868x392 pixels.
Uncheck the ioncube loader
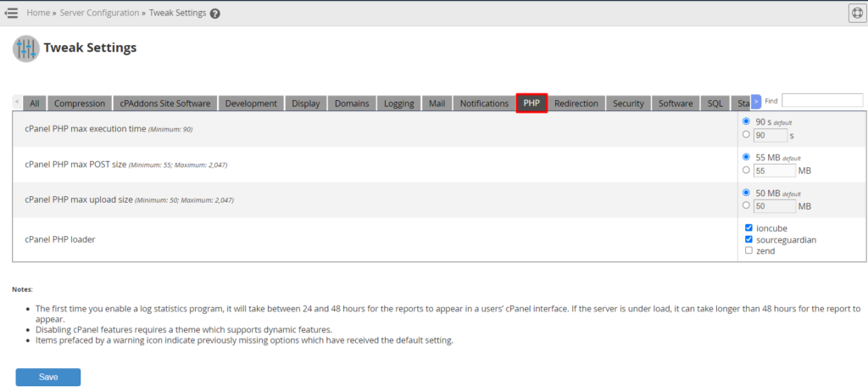coord(749,228)
